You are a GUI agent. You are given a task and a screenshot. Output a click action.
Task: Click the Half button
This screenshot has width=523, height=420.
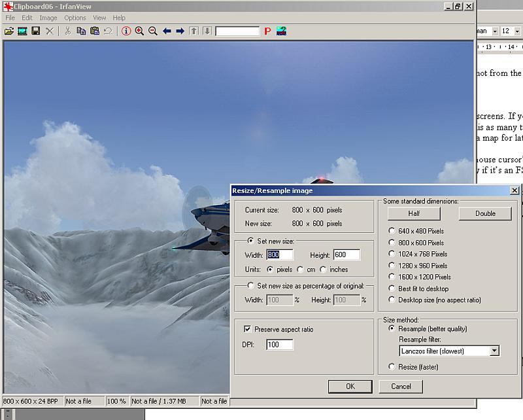click(413, 213)
